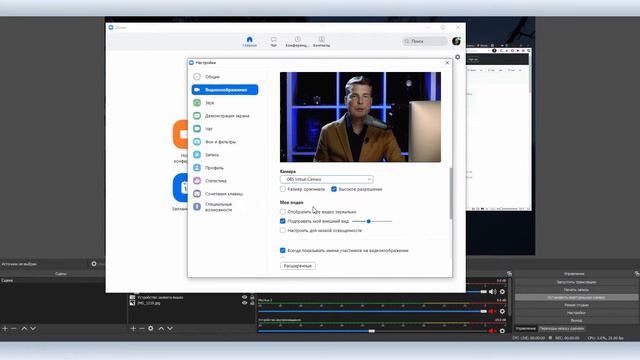Disable the Высокое разрешение checkbox
Image resolution: width=640 pixels, height=360 pixels.
(334, 189)
